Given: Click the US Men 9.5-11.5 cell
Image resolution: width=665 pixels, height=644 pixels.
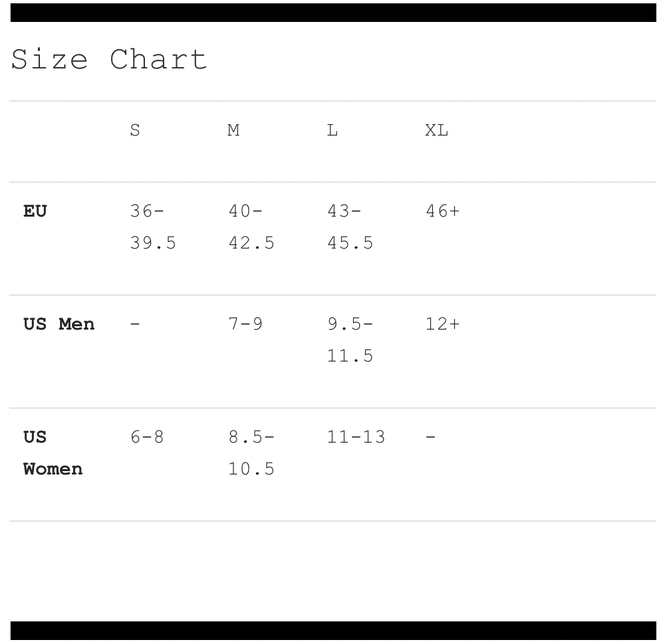Looking at the screenshot, I should click(x=350, y=340).
